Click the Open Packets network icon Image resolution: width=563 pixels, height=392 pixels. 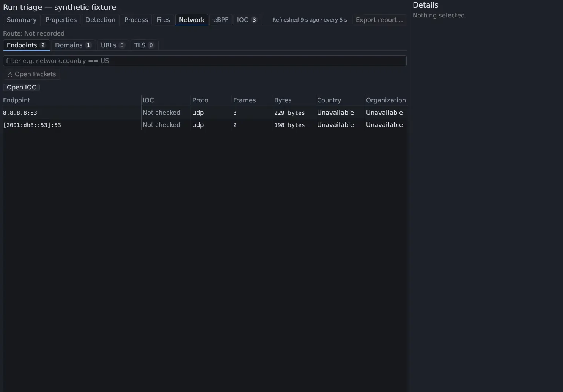(x=10, y=74)
